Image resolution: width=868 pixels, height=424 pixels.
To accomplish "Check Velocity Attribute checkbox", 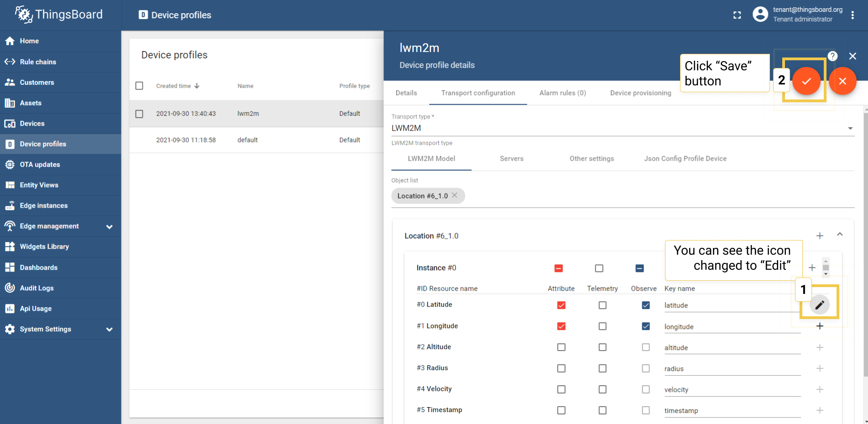I will click(x=561, y=389).
